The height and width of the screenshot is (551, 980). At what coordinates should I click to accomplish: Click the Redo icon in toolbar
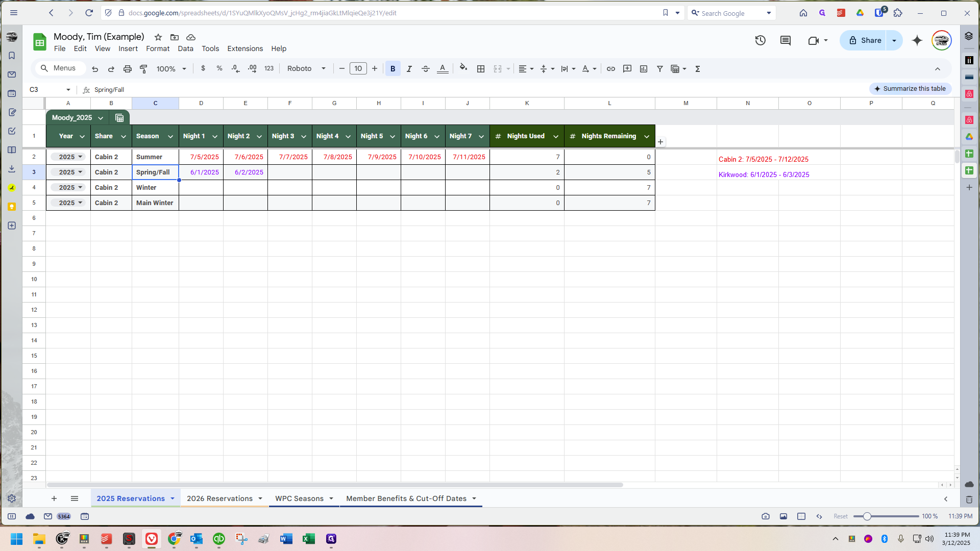point(111,69)
